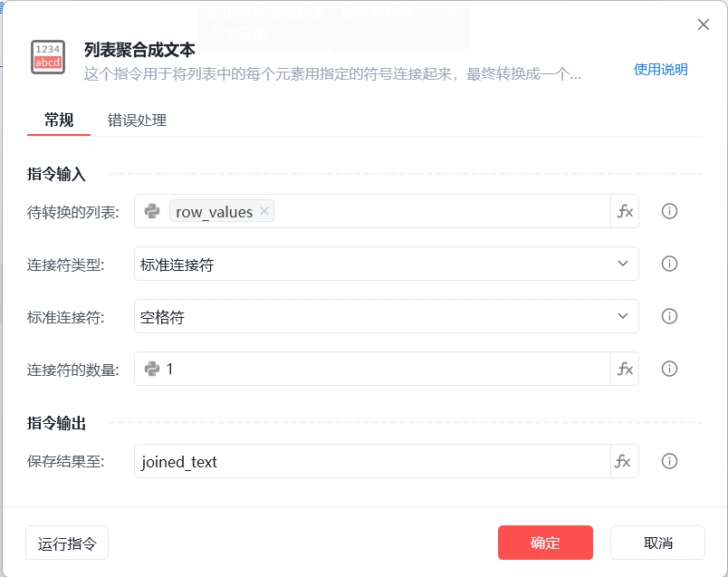
Task: Click the 取消 button
Action: [x=658, y=543]
